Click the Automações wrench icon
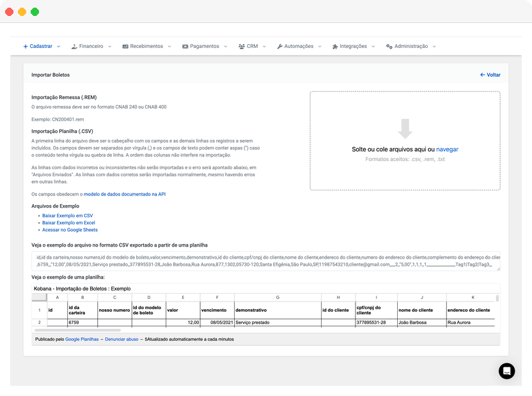 tap(280, 47)
